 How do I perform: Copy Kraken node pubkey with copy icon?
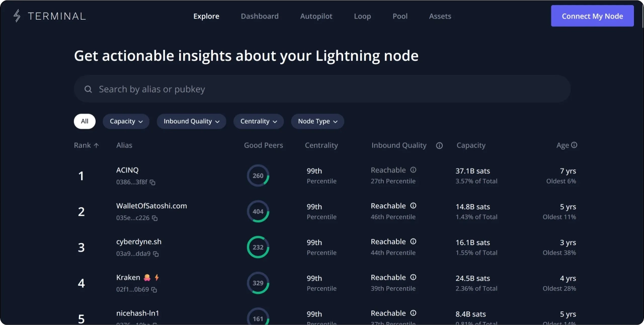point(154,290)
